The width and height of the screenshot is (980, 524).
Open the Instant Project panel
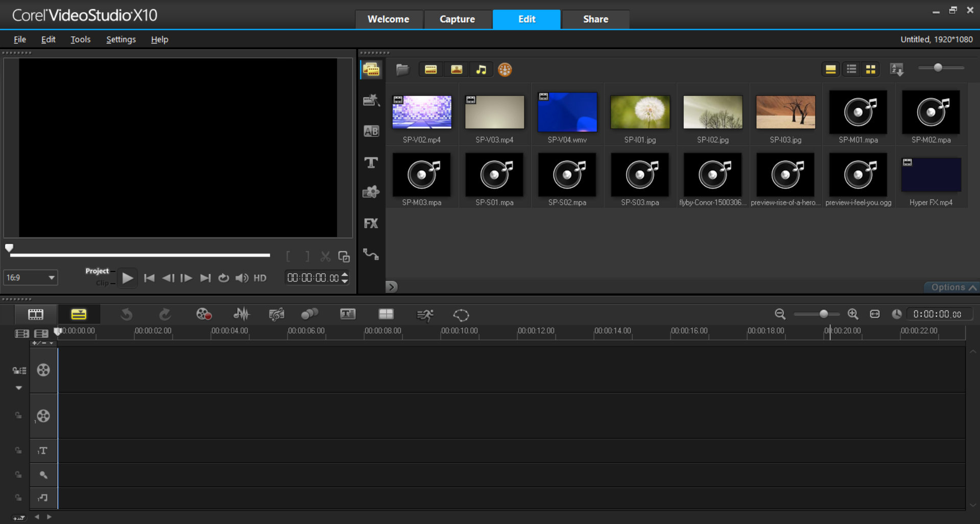pos(371,100)
